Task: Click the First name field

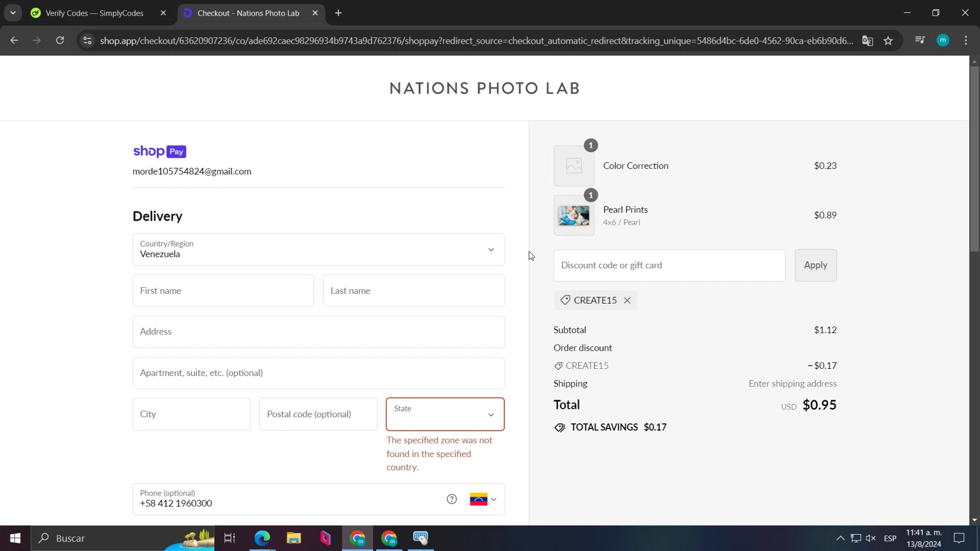Action: point(223,291)
